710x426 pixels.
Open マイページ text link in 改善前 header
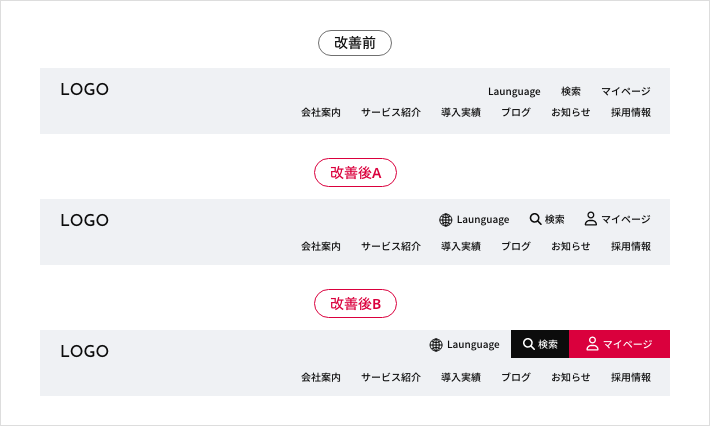[x=626, y=91]
